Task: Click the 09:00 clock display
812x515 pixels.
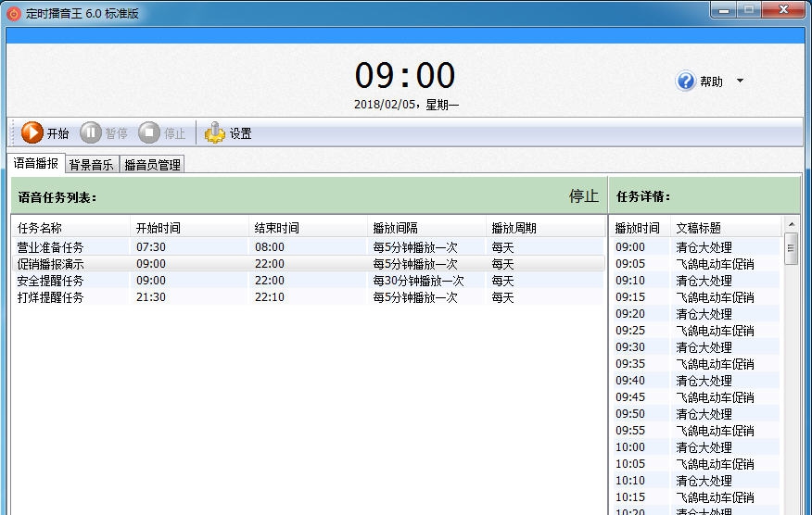Action: 405,76
